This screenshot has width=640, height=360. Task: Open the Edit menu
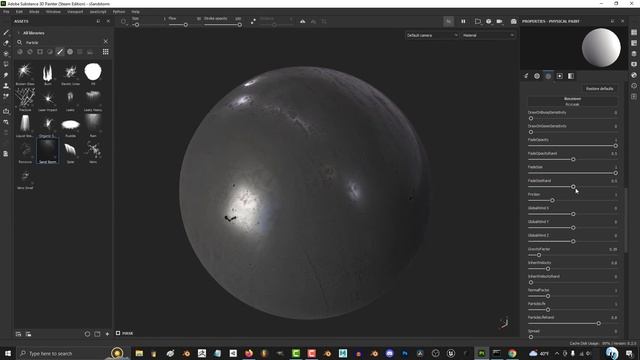coord(19,12)
